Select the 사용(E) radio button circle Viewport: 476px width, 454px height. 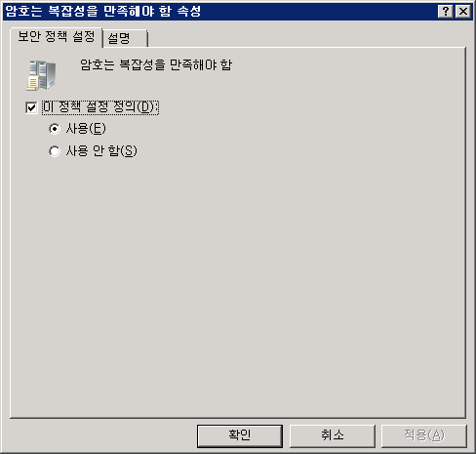pyautogui.click(x=55, y=129)
